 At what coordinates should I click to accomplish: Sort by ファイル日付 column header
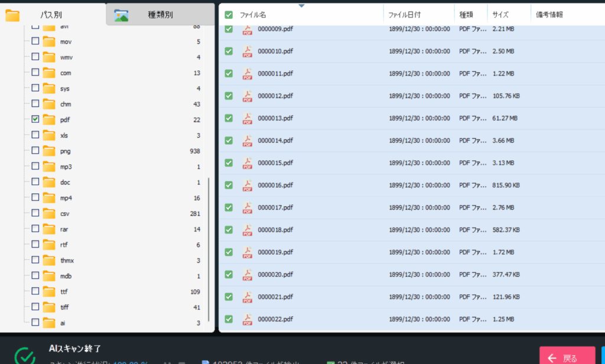coord(404,15)
